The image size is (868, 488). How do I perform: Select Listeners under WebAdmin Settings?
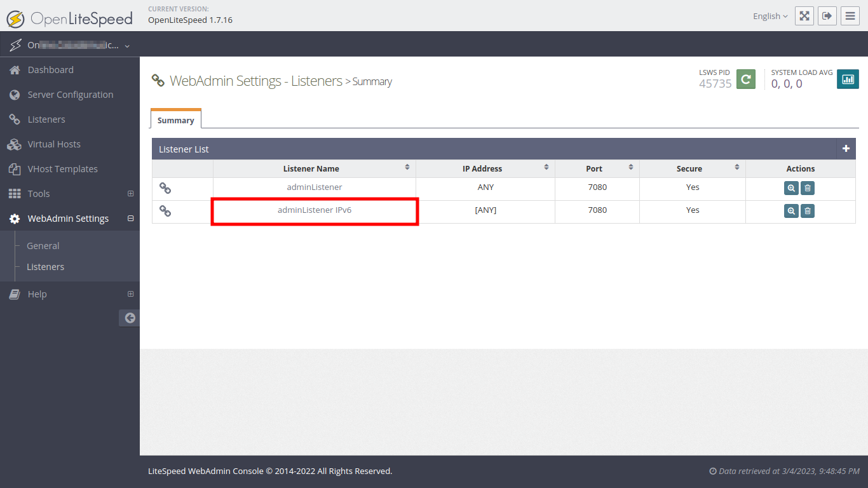point(45,267)
